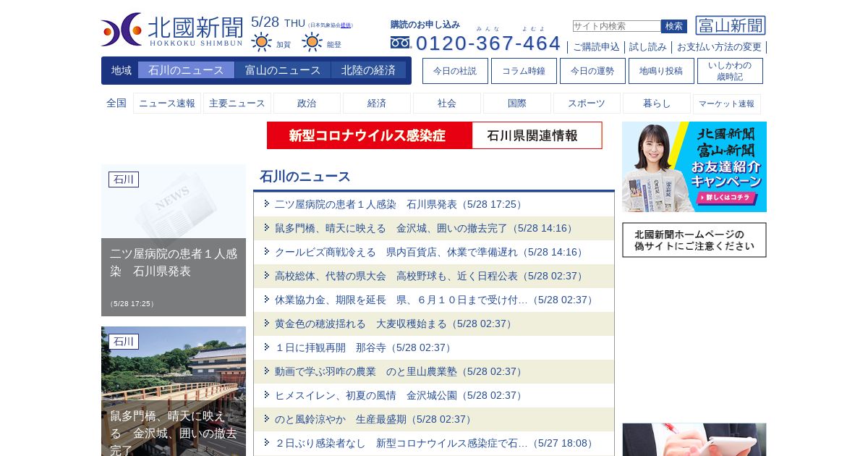Select the 石川のニュース tab
Screen dimensions: 868x456
click(186, 70)
